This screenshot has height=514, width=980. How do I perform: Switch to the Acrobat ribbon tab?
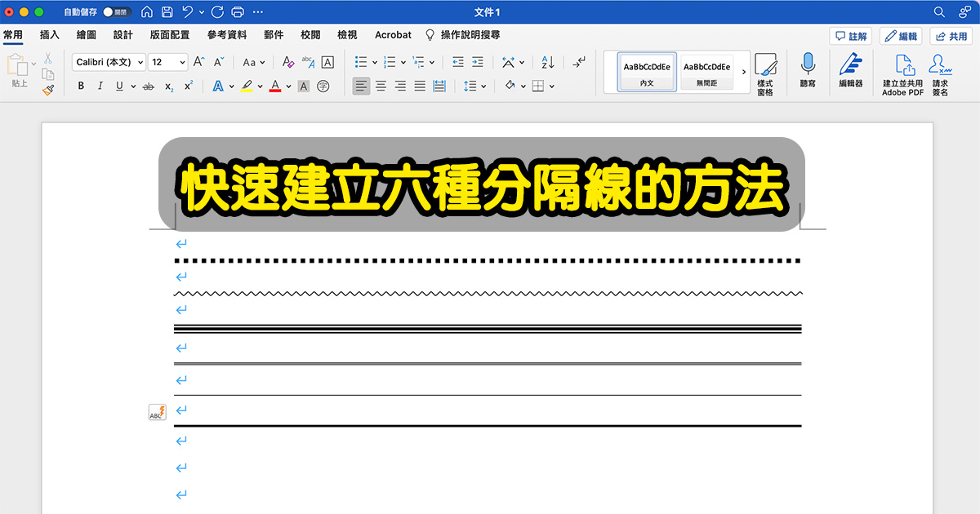(x=393, y=34)
